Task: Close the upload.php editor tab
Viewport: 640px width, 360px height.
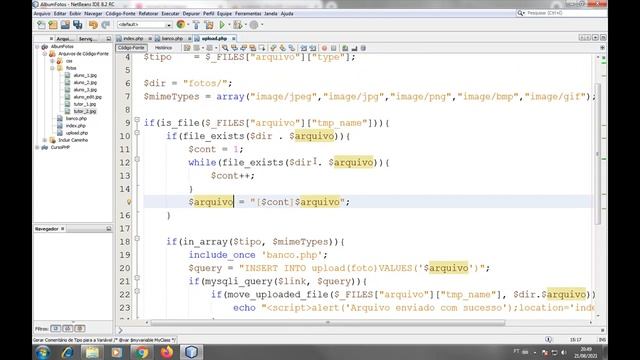Action: pos(233,38)
